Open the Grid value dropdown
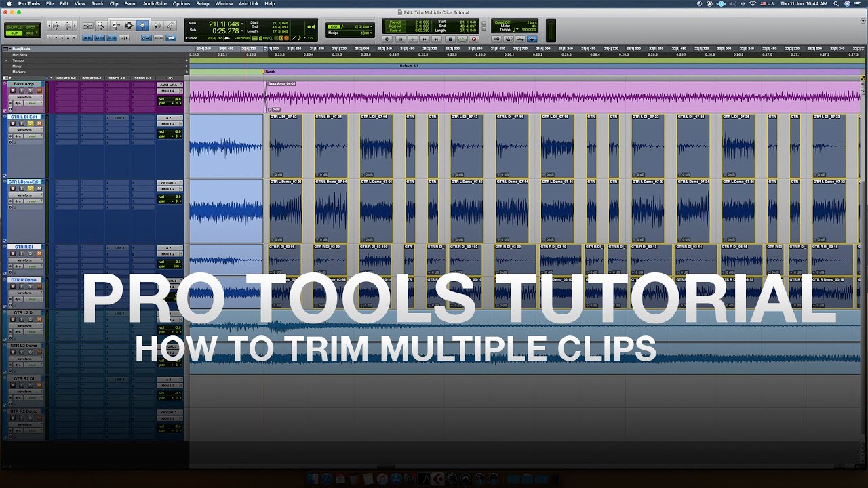This screenshot has width=868, height=488. pyautogui.click(x=371, y=26)
